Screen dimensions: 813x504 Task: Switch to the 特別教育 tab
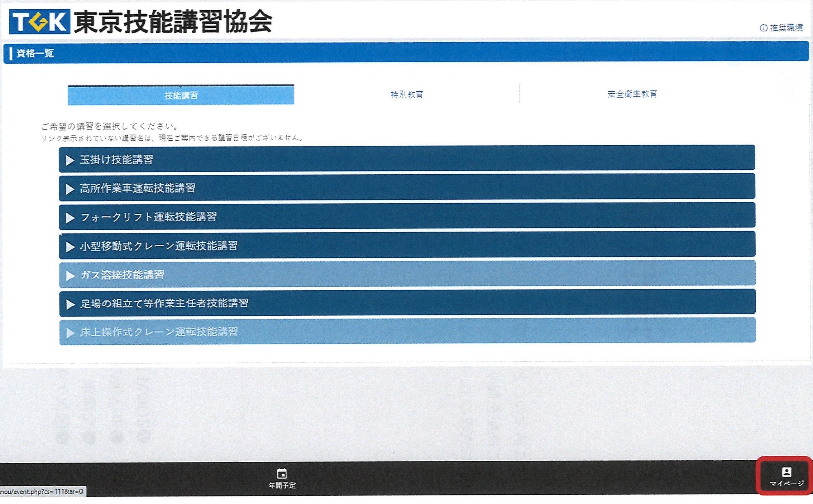point(407,94)
